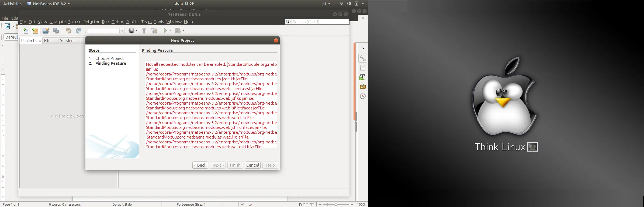644x207 pixels.
Task: Expand the LibreOffice New Document dropdown arrow
Action: 13,26
